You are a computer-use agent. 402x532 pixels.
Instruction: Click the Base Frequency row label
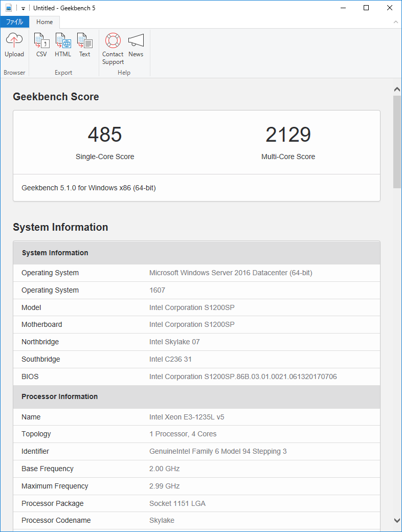(48, 469)
